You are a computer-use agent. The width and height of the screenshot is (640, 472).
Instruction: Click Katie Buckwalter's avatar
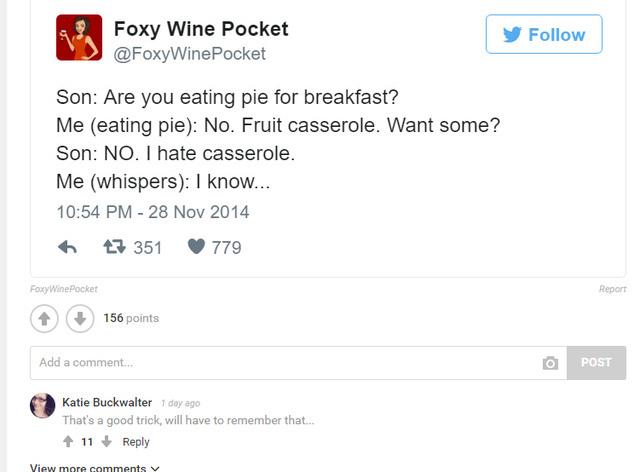coord(43,405)
